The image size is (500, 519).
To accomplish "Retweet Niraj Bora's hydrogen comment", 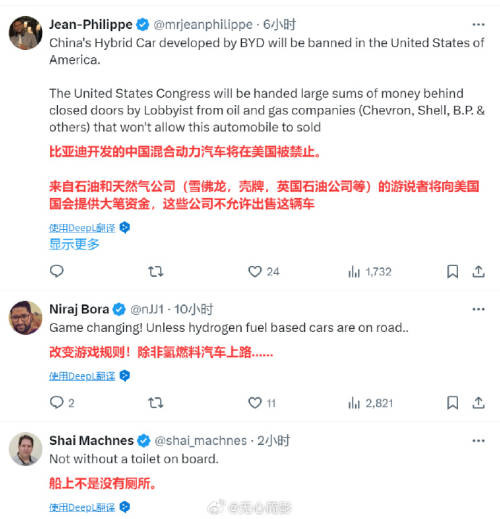I will click(x=156, y=403).
